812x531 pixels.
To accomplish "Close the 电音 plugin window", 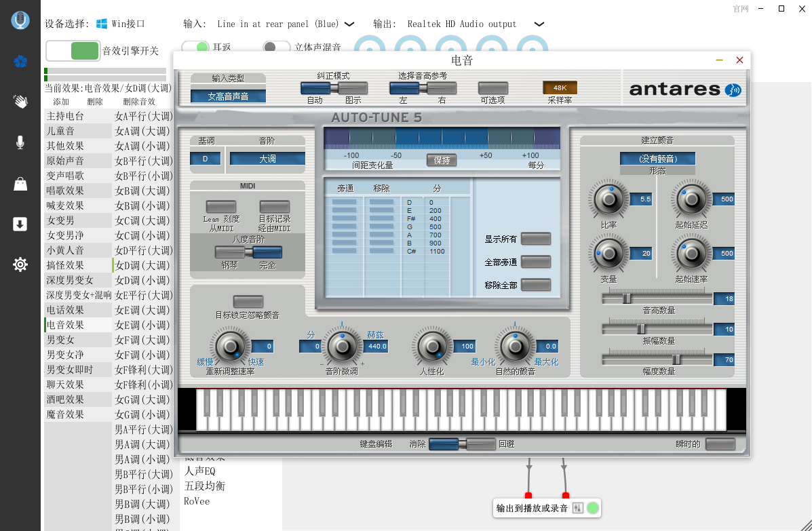I will tap(739, 60).
